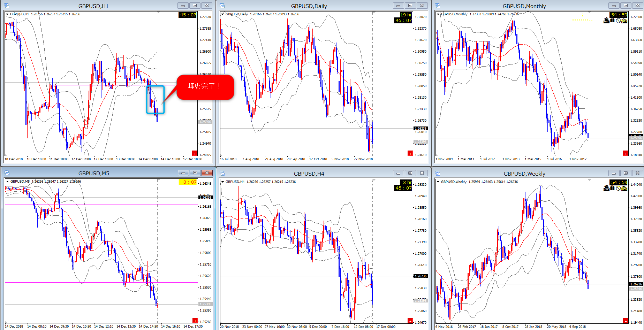Click the red '埋め完了！' callout annotation

(x=205, y=87)
